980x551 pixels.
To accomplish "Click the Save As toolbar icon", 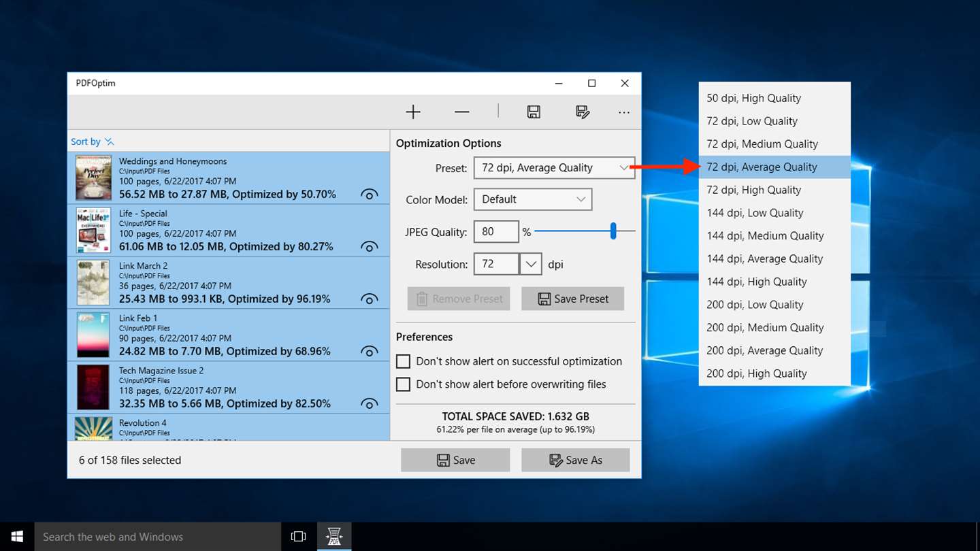I will click(x=583, y=112).
